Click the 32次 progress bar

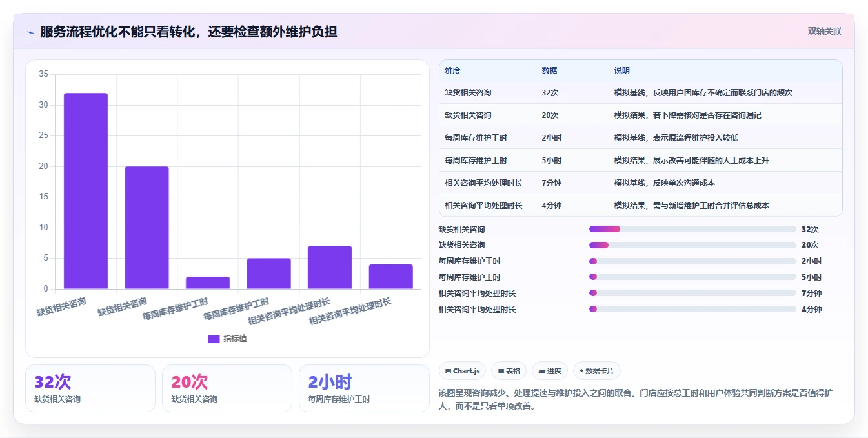[692, 229]
